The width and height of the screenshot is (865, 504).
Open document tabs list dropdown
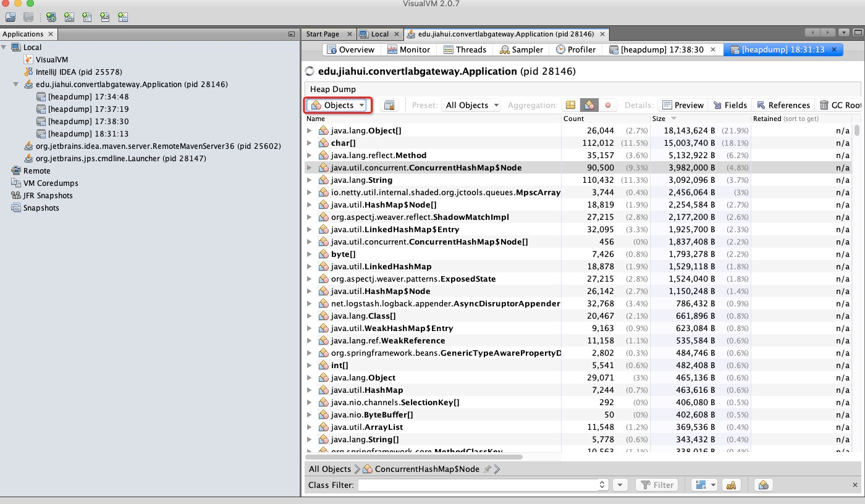coord(844,33)
